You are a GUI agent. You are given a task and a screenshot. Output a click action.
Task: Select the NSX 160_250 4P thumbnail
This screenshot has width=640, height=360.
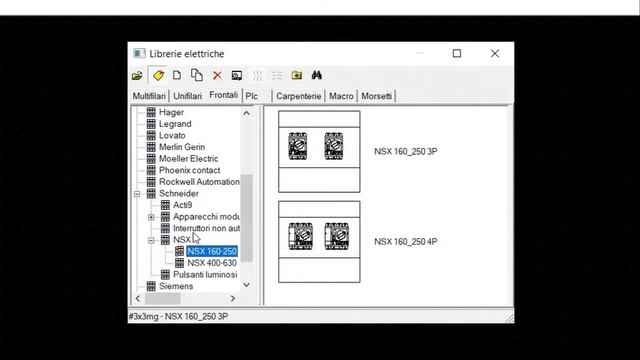click(319, 242)
